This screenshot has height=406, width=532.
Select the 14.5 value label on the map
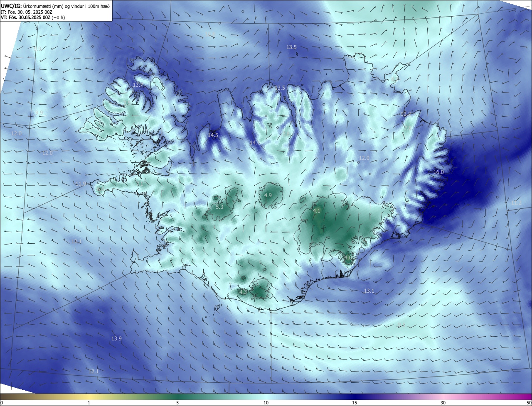tap(213, 135)
